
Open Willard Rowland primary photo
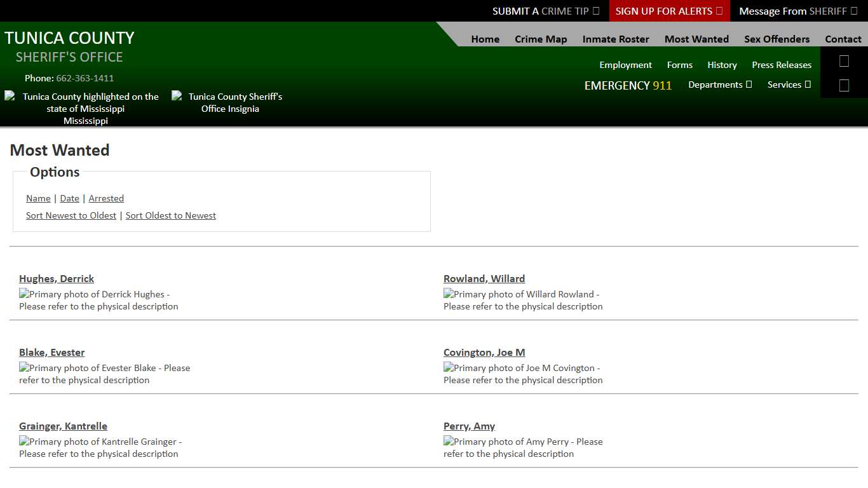[522, 300]
